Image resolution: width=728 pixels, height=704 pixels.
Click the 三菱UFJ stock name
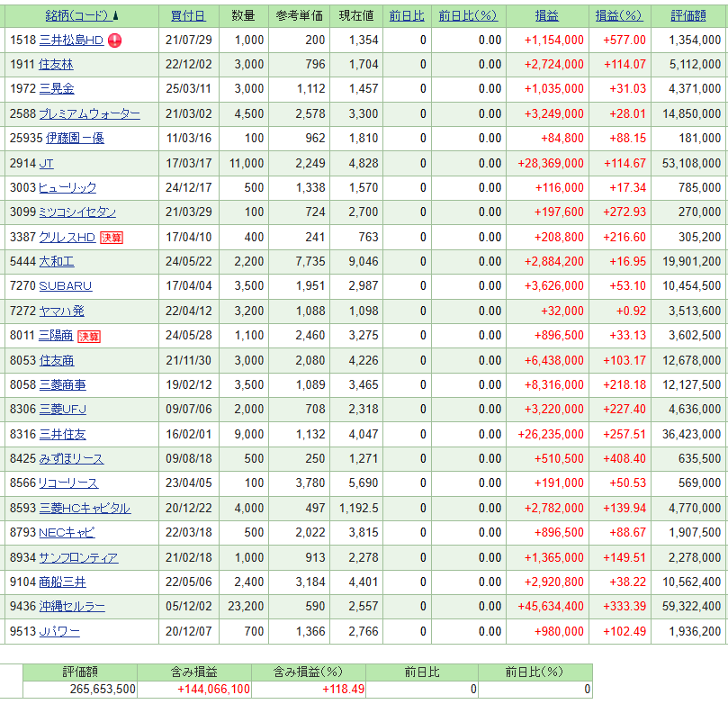coord(62,410)
